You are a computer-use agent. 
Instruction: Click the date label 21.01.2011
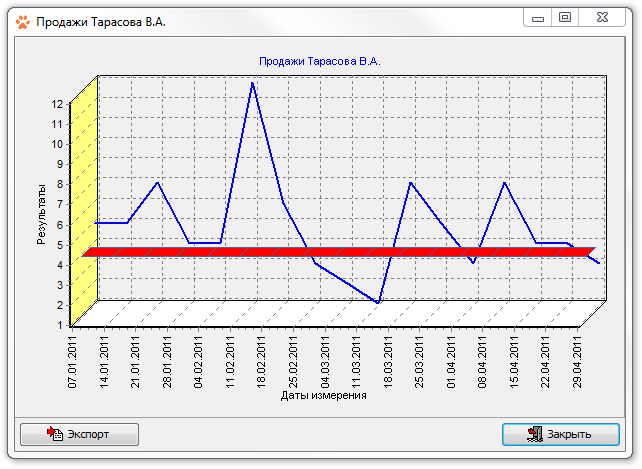[x=136, y=362]
